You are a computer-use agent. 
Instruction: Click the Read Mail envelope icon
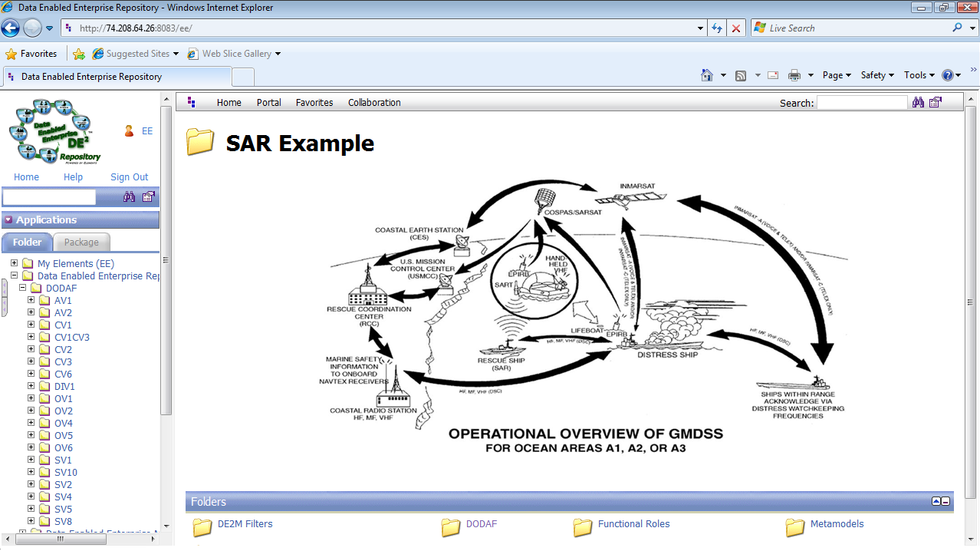point(773,75)
